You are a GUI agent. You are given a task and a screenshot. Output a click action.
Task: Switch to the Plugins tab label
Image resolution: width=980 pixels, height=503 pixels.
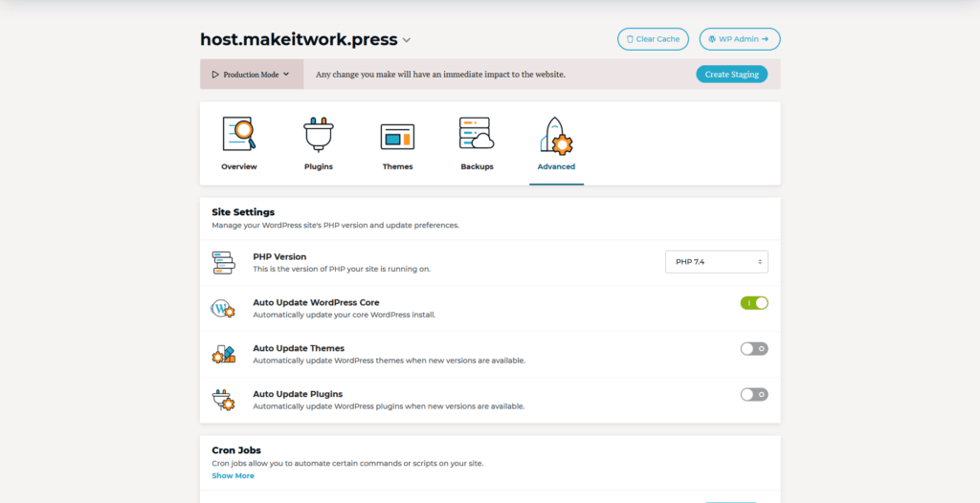pos(318,166)
